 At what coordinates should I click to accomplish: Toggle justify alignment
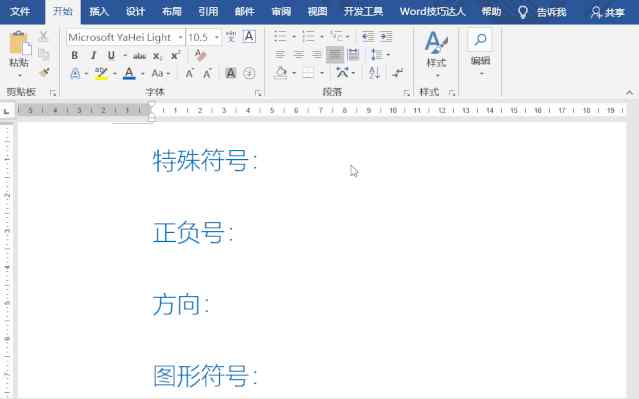tap(335, 55)
